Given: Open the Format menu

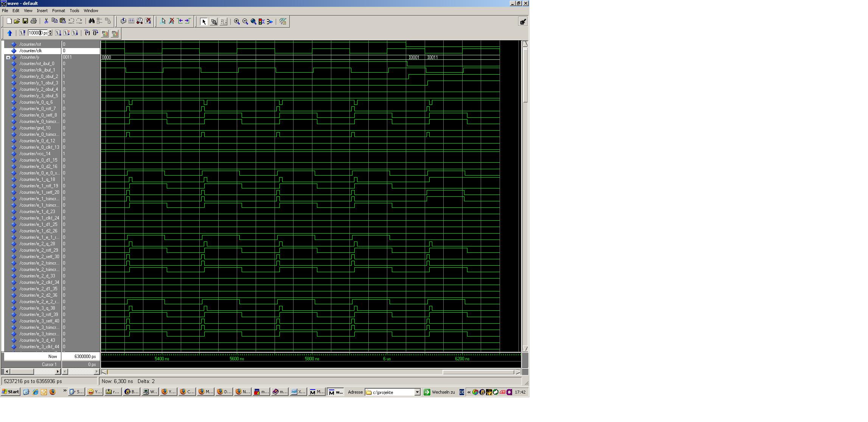Looking at the screenshot, I should 59,11.
